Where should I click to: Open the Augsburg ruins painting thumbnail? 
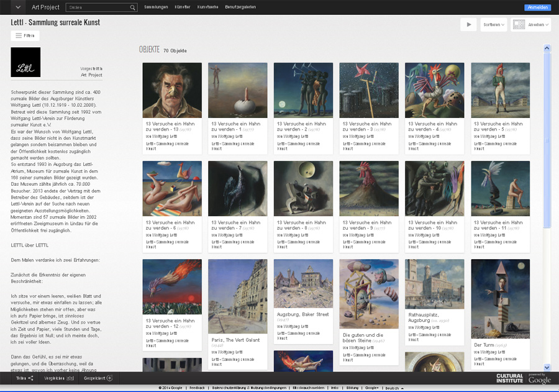pyautogui.click(x=303, y=283)
